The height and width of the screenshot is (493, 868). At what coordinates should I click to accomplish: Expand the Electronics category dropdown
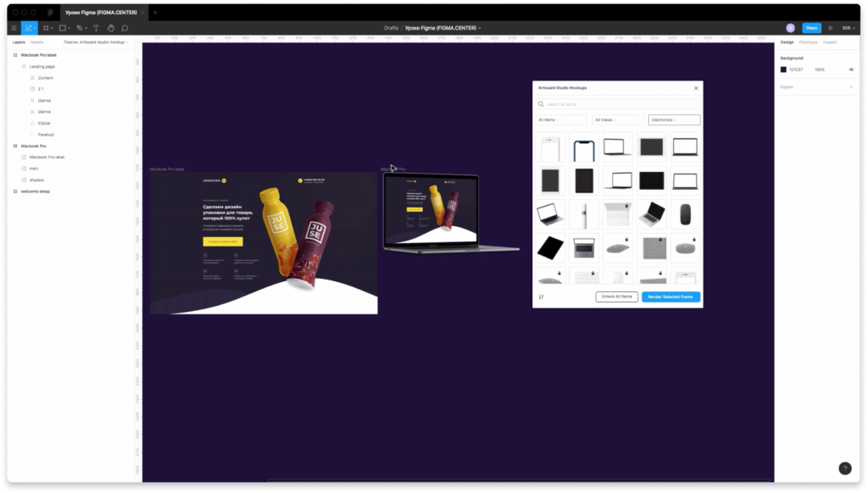pyautogui.click(x=674, y=119)
